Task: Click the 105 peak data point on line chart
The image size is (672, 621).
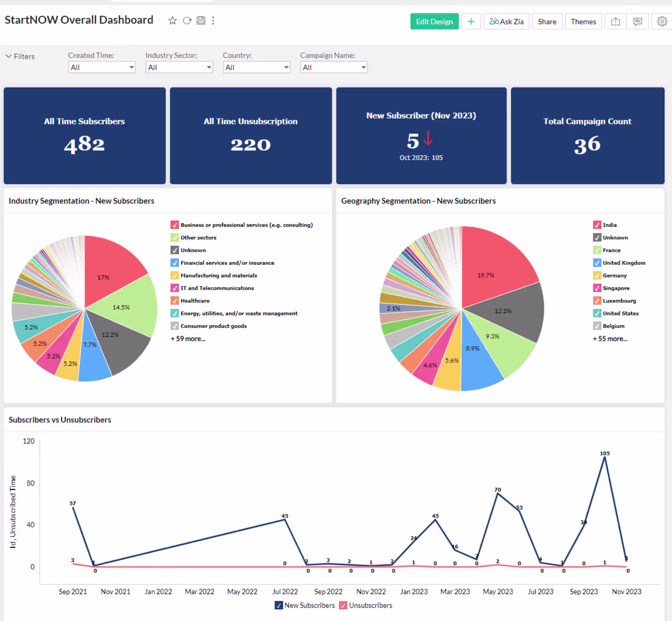Action: click(x=605, y=457)
